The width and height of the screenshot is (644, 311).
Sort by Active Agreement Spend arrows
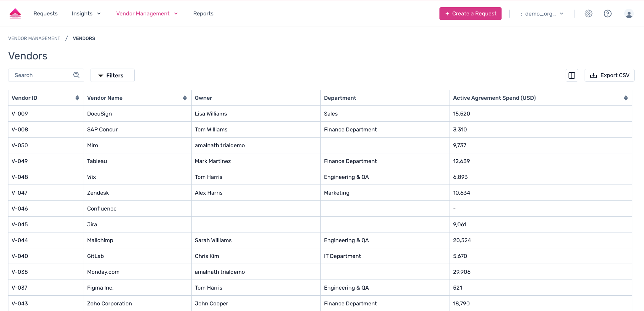point(626,98)
